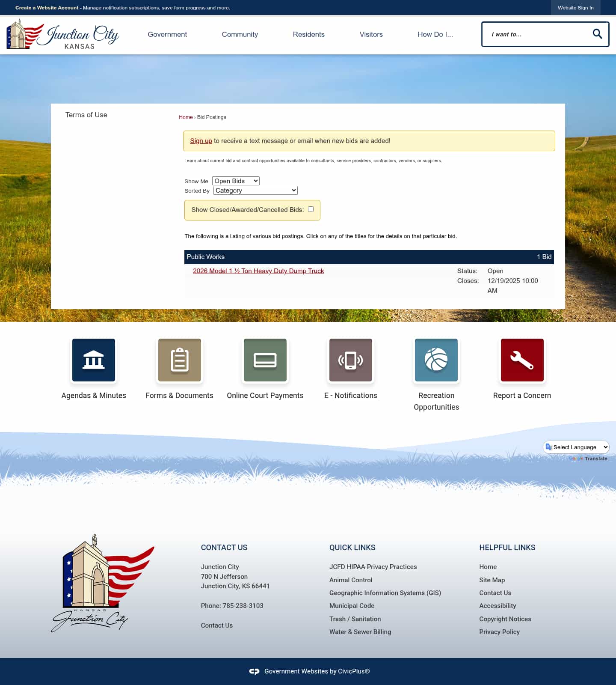Open the Site Map link
Image resolution: width=616 pixels, height=685 pixels.
pyautogui.click(x=492, y=580)
